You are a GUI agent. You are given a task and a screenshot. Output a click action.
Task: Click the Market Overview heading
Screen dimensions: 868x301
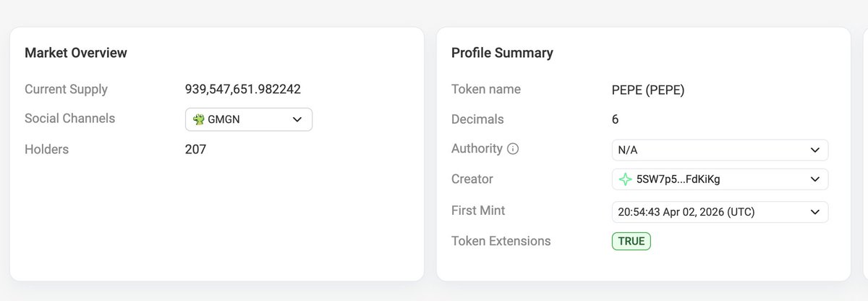click(x=76, y=53)
